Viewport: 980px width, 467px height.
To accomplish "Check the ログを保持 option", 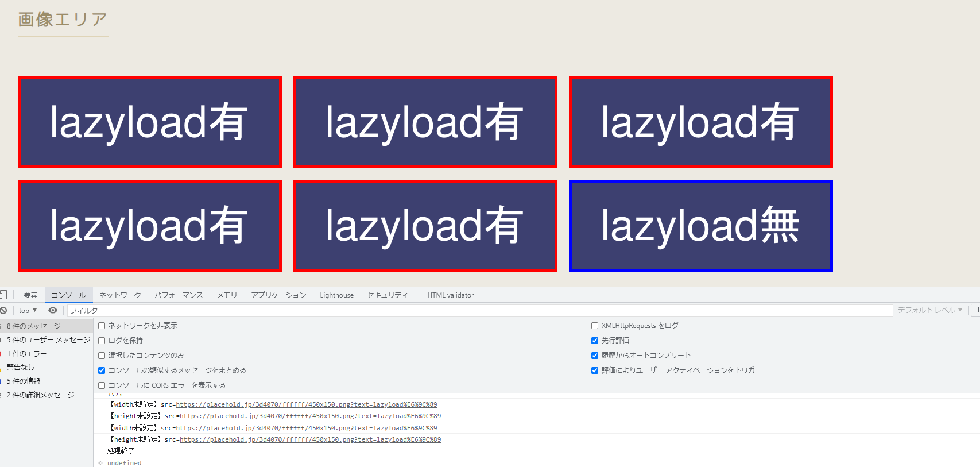I will (102, 341).
